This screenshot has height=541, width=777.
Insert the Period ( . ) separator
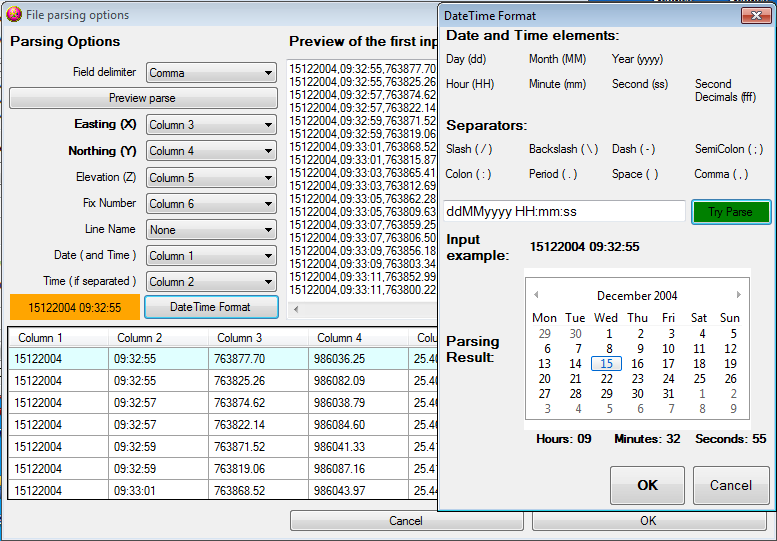pos(553,174)
